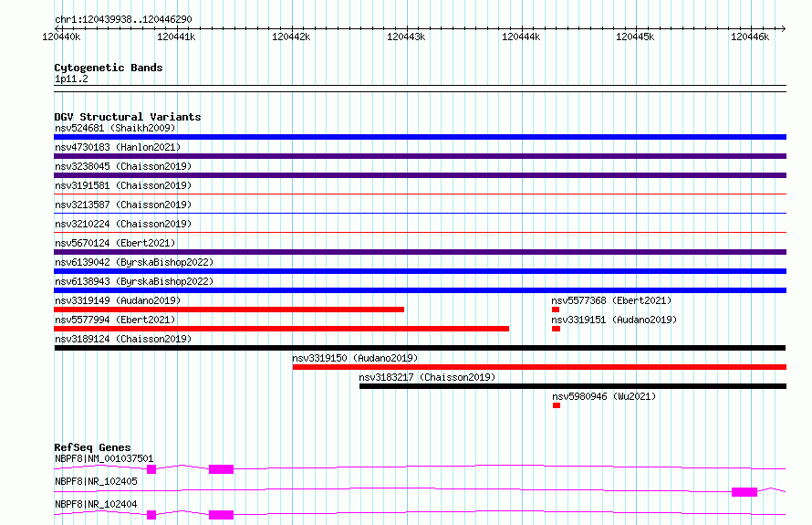Click the purple bar under nsv4730183

420,156
